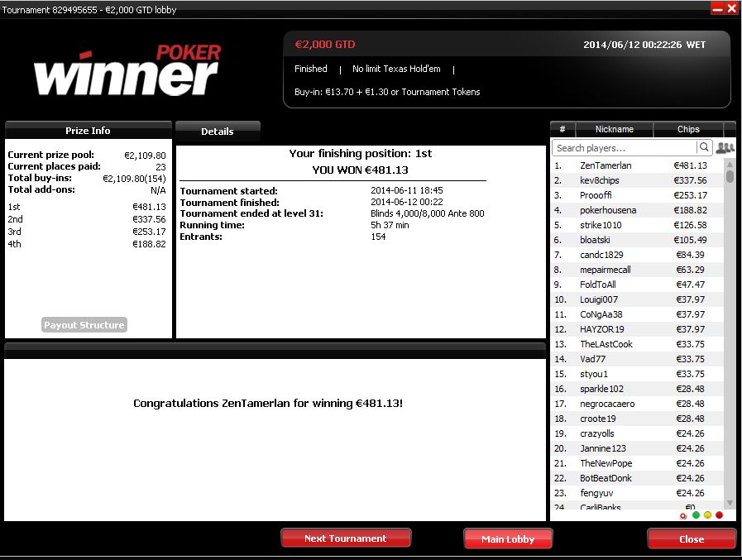This screenshot has width=742, height=560.
Task: Click the Winner Poker logo
Action: click(x=127, y=70)
